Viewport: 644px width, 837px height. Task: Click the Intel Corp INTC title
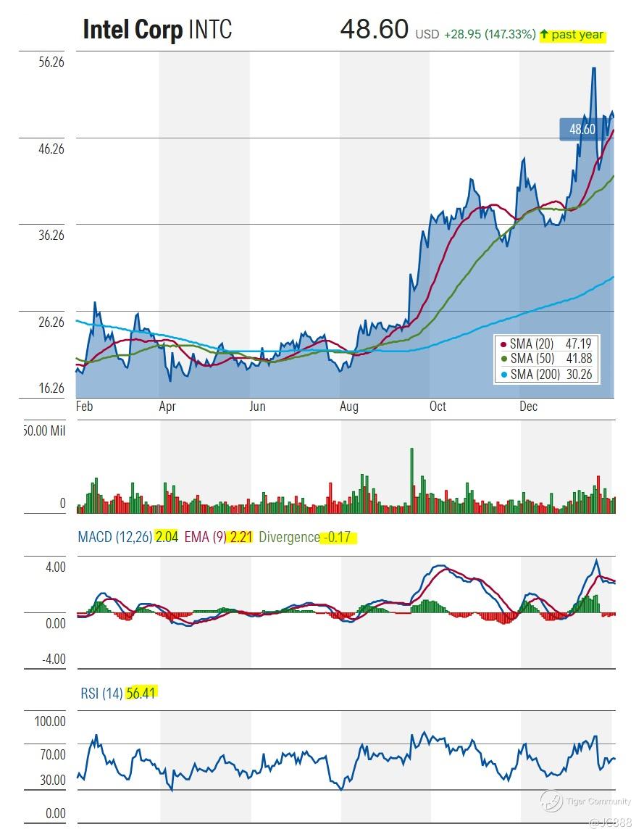point(157,30)
